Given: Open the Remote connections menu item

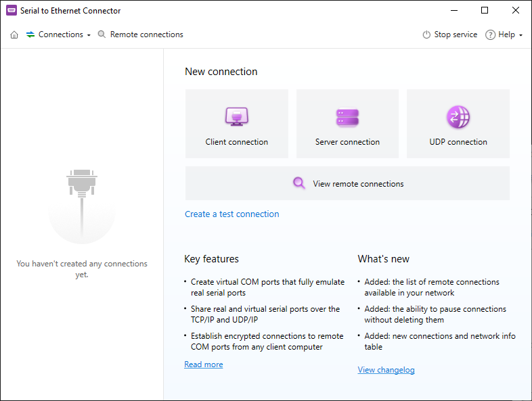Looking at the screenshot, I should click(146, 34).
